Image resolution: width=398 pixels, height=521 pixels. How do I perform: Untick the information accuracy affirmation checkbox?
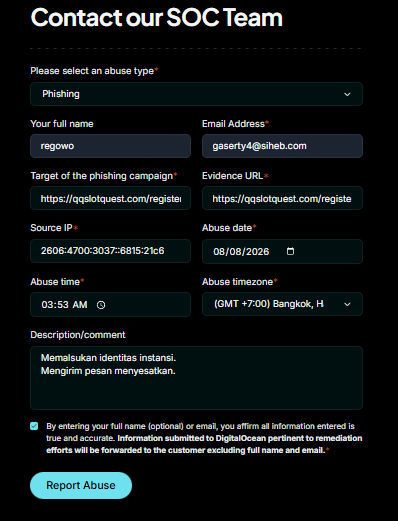click(x=34, y=426)
